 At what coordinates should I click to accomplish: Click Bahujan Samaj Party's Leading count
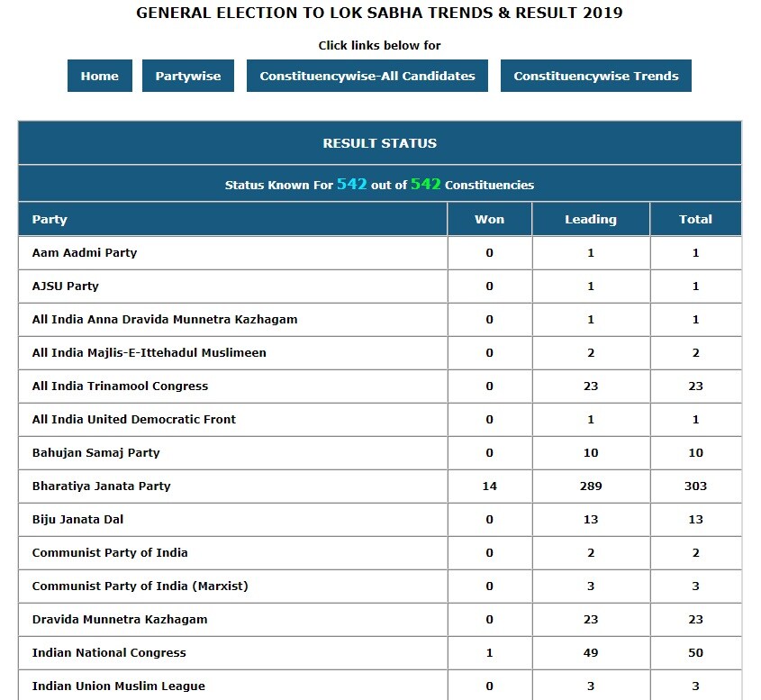point(591,453)
